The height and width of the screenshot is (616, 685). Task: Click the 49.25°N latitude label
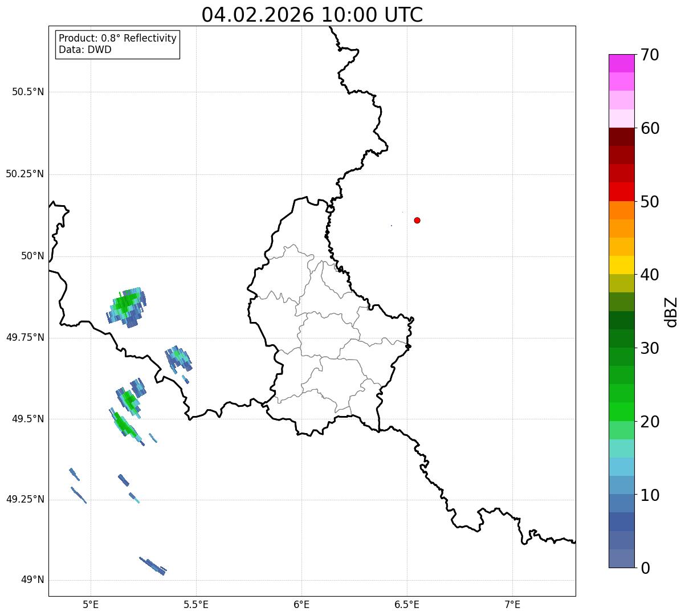(25, 499)
